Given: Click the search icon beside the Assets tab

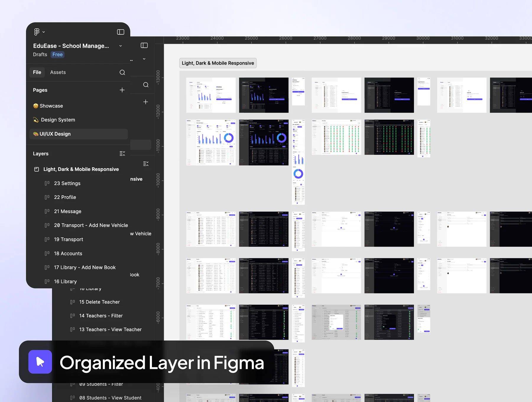Looking at the screenshot, I should coord(122,72).
